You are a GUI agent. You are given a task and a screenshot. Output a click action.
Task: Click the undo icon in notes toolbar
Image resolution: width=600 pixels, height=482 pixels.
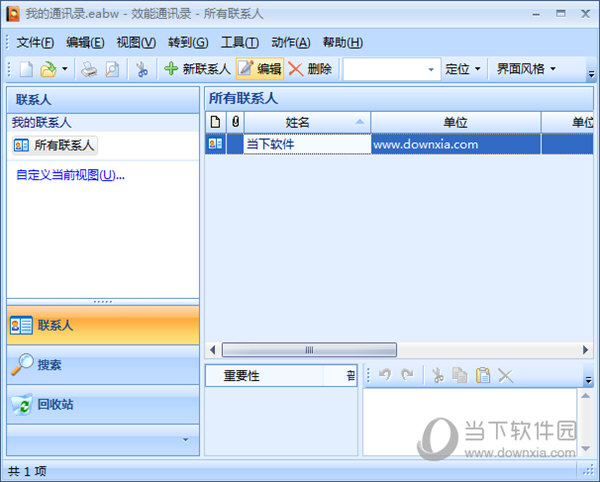point(385,375)
